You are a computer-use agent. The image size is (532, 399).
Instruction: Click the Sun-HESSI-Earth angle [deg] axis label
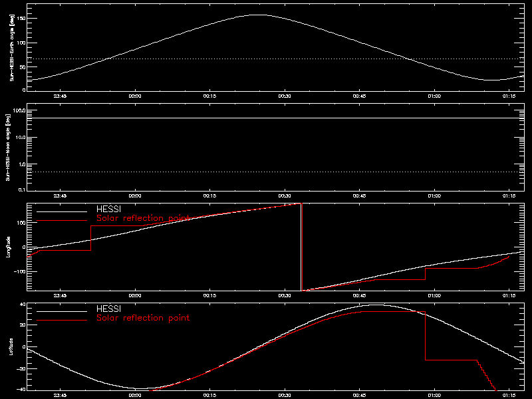(12, 48)
